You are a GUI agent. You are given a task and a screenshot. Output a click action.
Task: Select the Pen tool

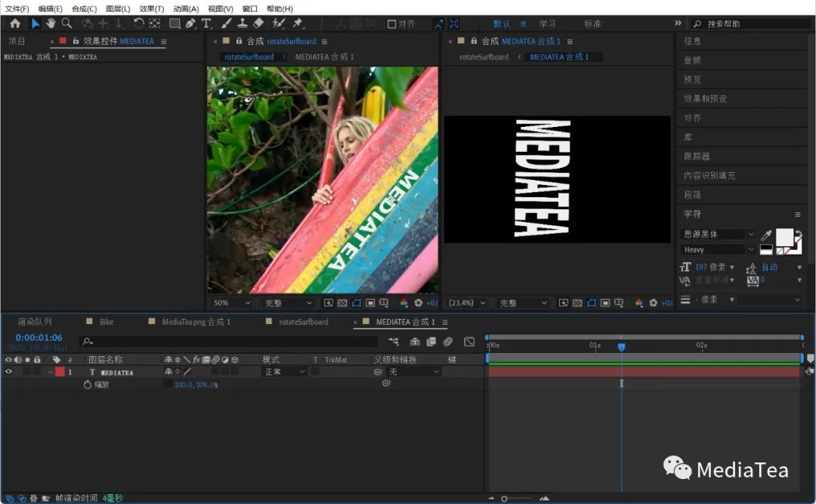click(x=190, y=23)
